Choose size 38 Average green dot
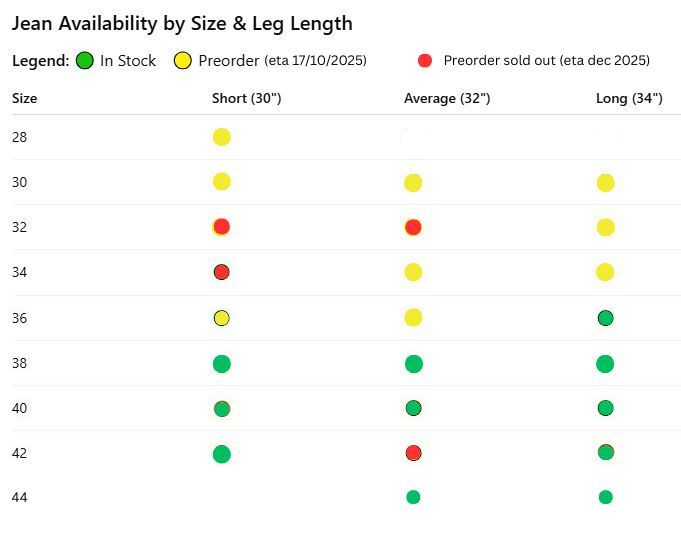 [x=413, y=363]
